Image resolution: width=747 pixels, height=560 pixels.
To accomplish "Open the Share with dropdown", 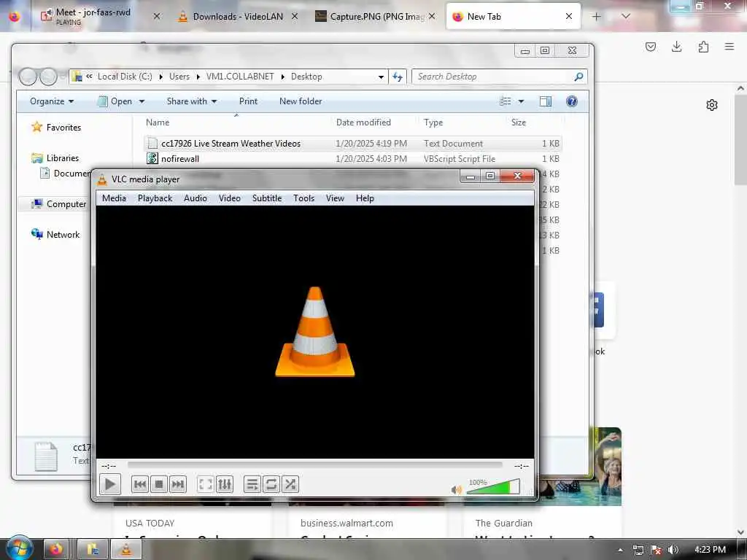I will click(192, 101).
